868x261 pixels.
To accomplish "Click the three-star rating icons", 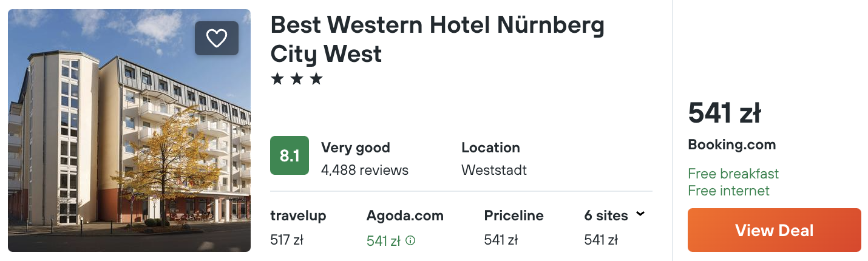I will (297, 79).
